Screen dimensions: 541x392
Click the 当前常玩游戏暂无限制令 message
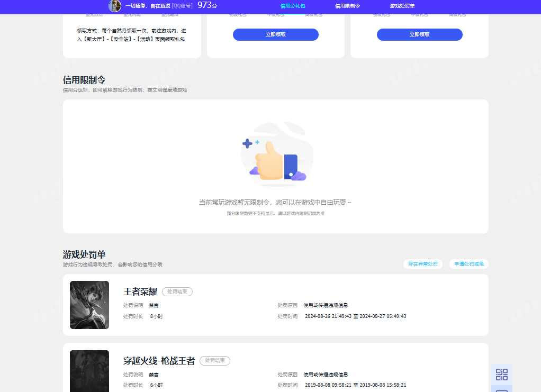[275, 203]
